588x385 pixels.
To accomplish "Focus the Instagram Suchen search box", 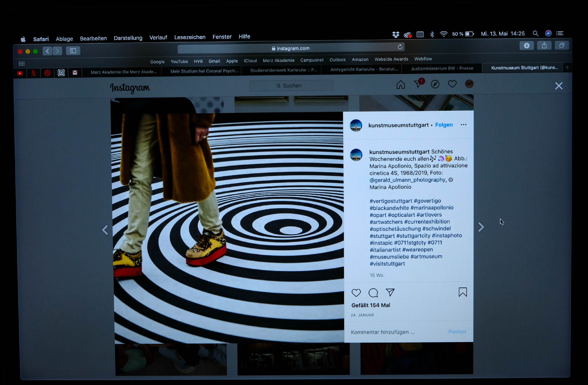I will (x=291, y=86).
